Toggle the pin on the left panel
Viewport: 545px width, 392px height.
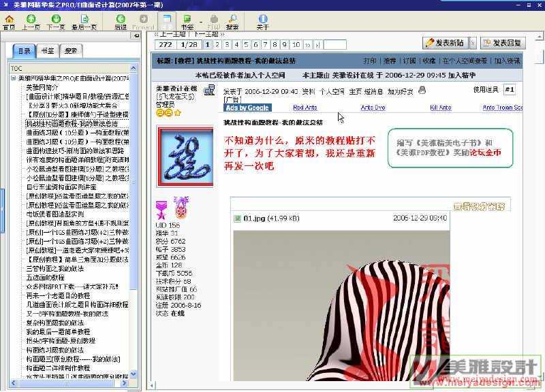click(134, 36)
